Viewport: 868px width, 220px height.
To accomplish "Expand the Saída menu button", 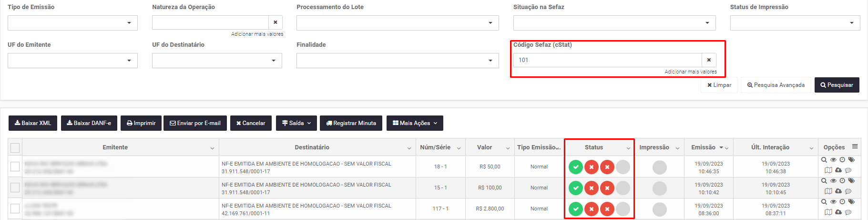I will tap(296, 123).
